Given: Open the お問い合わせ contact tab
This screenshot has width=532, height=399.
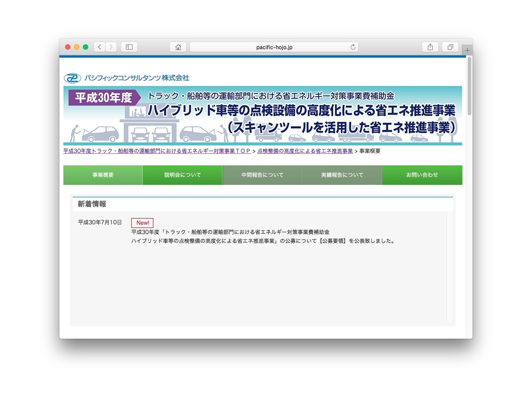Looking at the screenshot, I should click(x=422, y=175).
